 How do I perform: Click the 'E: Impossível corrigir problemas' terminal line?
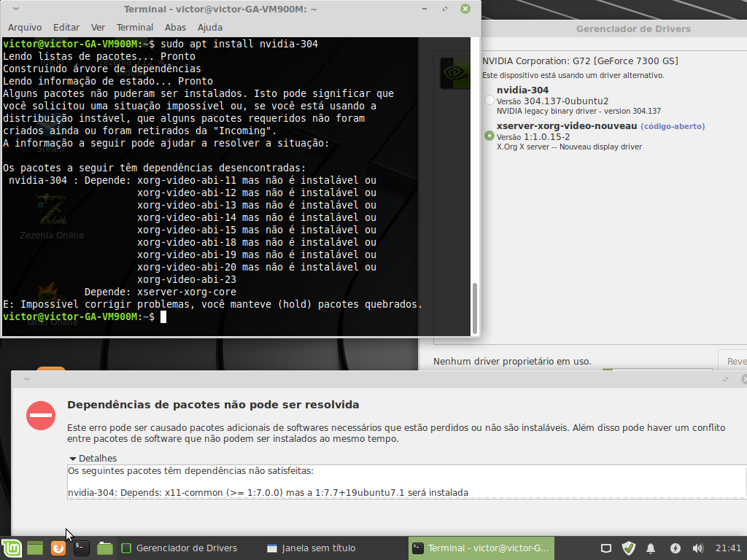pyautogui.click(x=213, y=304)
